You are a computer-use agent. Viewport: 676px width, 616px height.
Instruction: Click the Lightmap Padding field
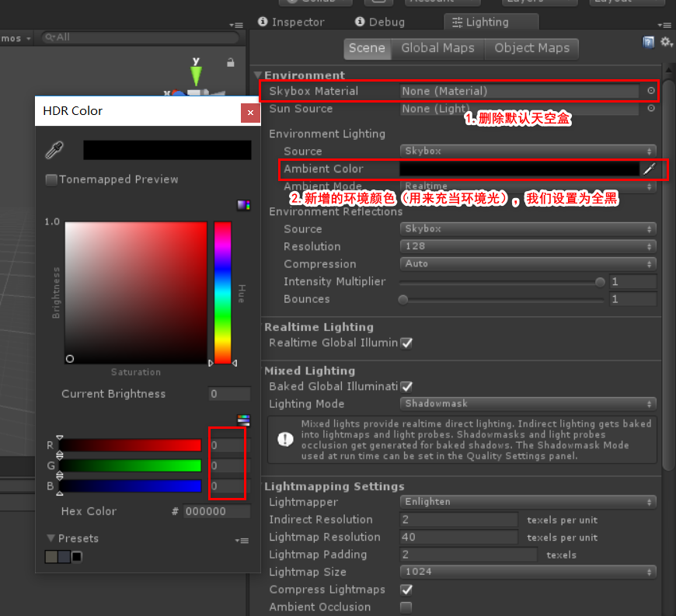[469, 555]
